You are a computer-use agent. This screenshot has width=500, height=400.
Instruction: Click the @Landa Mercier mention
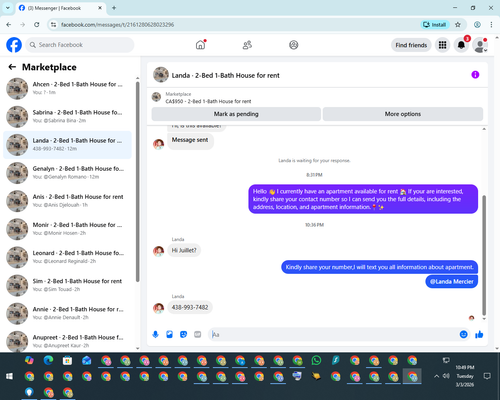click(451, 282)
